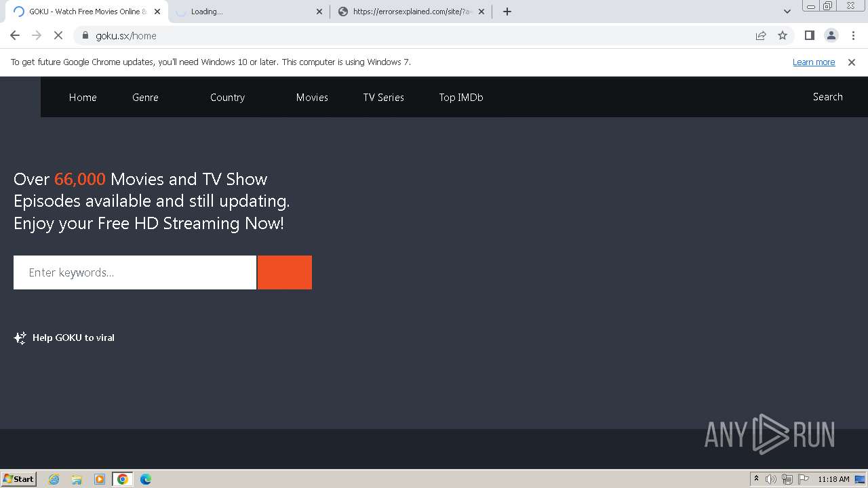
Task: Launch Microsoft Edge from the taskbar
Action: pyautogui.click(x=146, y=479)
